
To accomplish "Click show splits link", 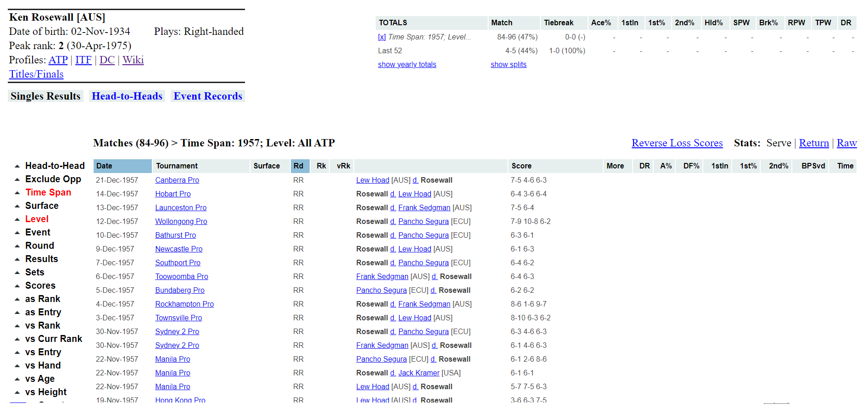I will (x=508, y=65).
